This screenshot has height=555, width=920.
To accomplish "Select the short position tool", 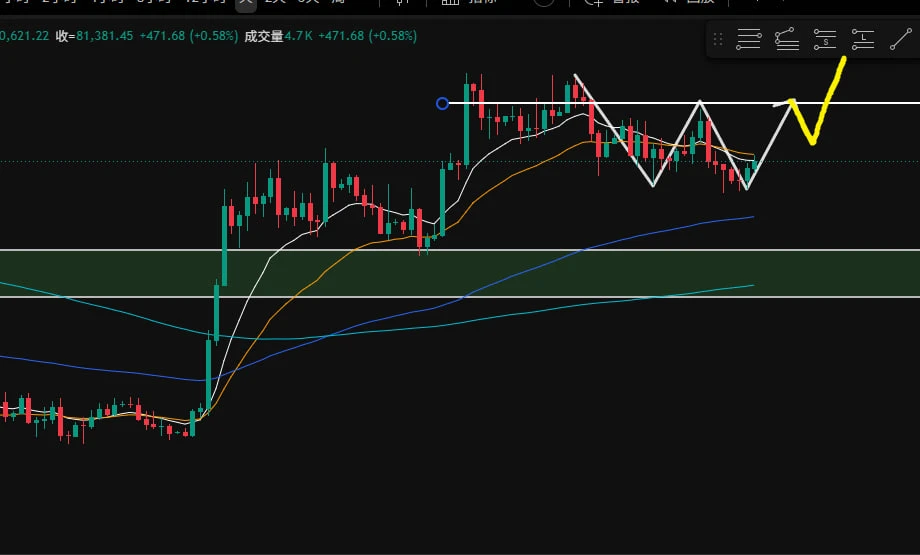I will point(825,39).
